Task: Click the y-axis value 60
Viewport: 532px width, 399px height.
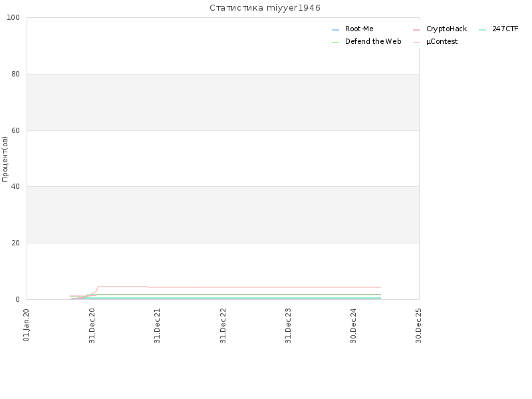Action: coord(15,130)
